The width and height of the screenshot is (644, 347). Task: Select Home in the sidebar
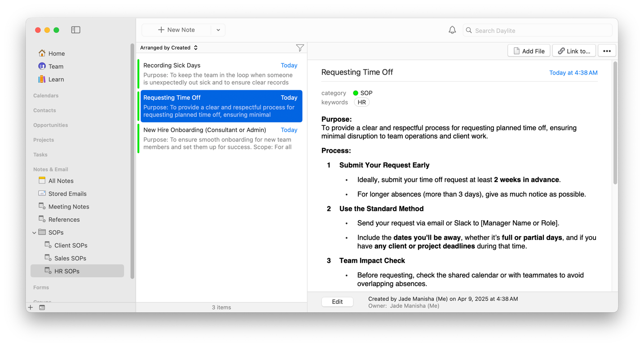coord(57,53)
